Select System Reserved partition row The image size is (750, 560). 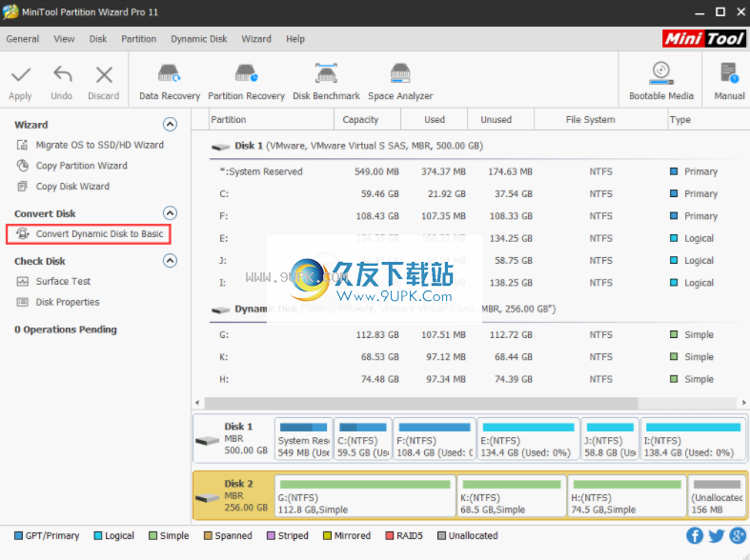(x=478, y=171)
